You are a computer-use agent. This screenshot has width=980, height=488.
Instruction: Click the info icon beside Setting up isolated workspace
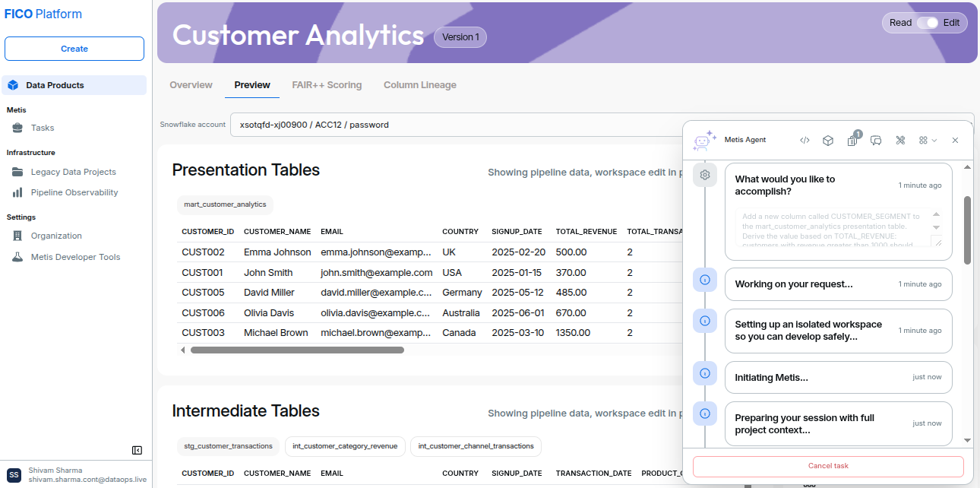[x=705, y=321]
